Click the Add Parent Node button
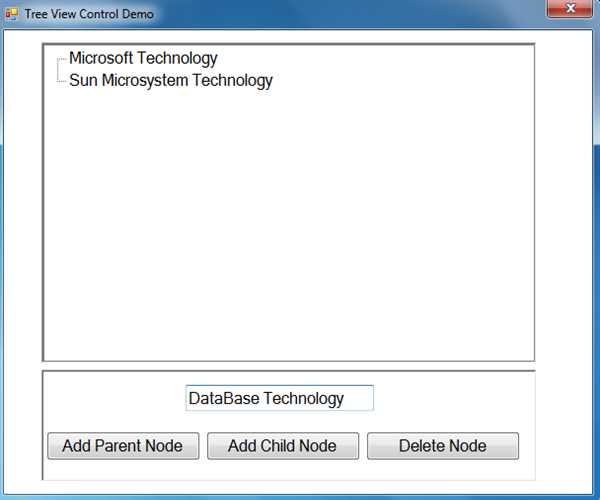The height and width of the screenshot is (500, 600). tap(122, 446)
